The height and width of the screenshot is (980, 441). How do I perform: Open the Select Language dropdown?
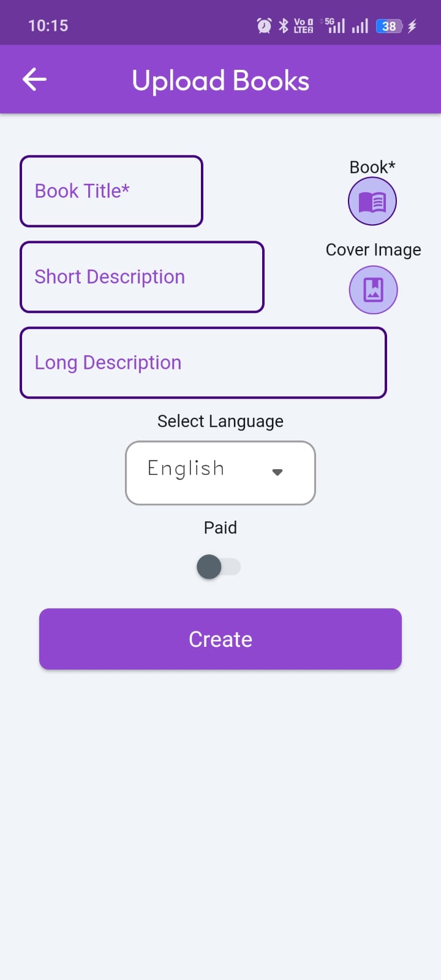(220, 473)
